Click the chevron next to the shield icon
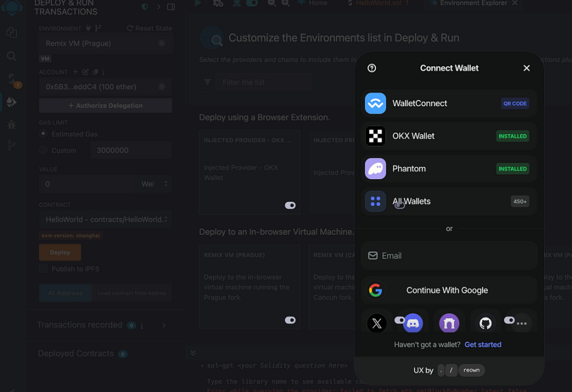572x392 pixels. coord(159,7)
